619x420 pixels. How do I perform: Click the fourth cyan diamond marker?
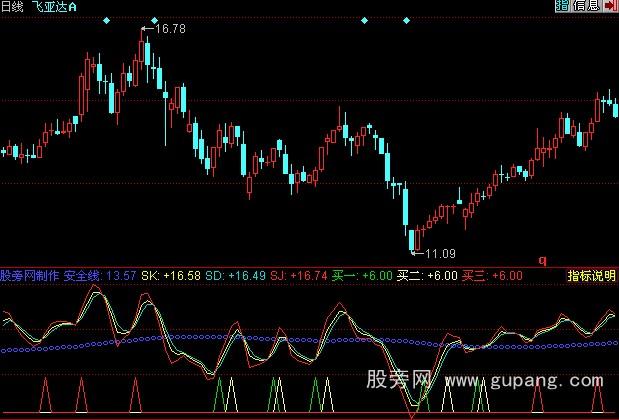(405, 20)
